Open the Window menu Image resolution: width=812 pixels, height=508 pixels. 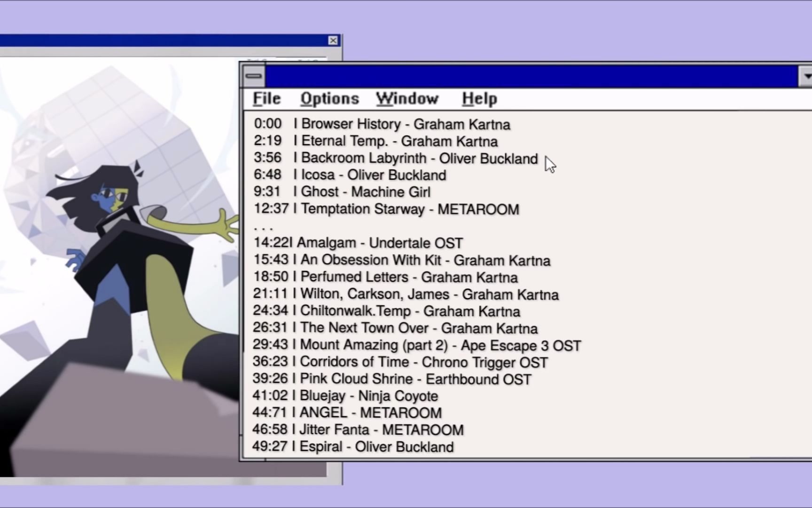407,99
